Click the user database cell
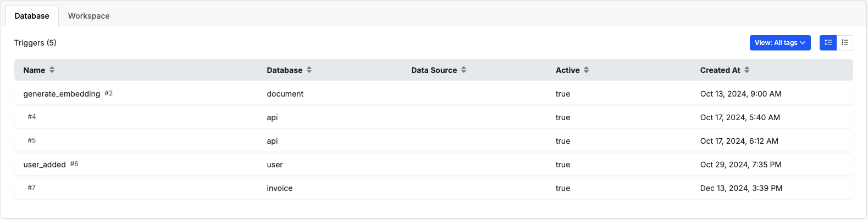This screenshot has height=220, width=868. (274, 165)
